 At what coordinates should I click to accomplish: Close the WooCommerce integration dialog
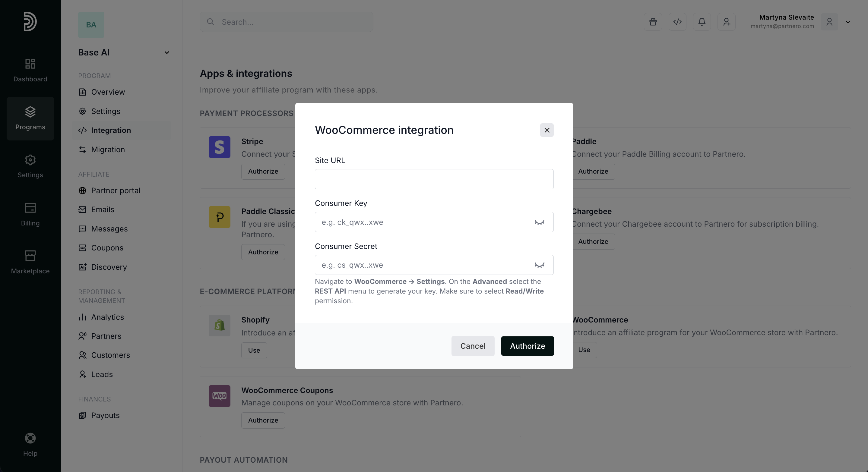coord(546,130)
